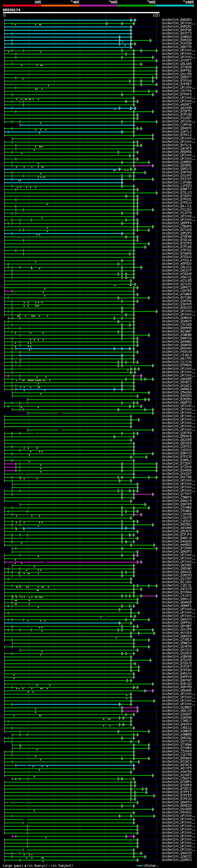Select hit UniRef100_Q9M3Y2
Viewport: 197px width, 868px height.
pyautogui.click(x=177, y=169)
